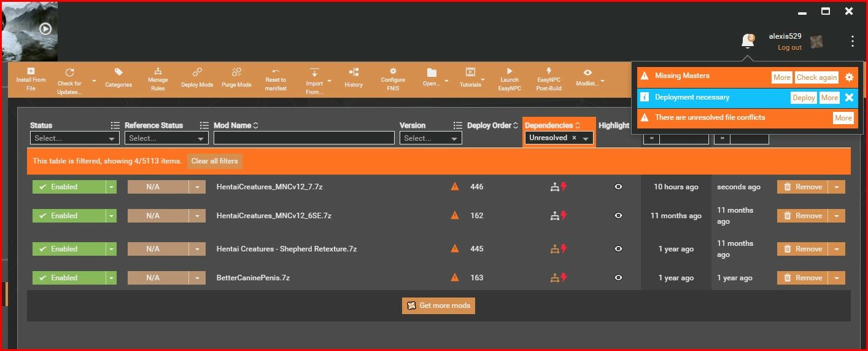Sort by the Deploy Order column header
Screen dimensions: 868x351
pyautogui.click(x=492, y=125)
